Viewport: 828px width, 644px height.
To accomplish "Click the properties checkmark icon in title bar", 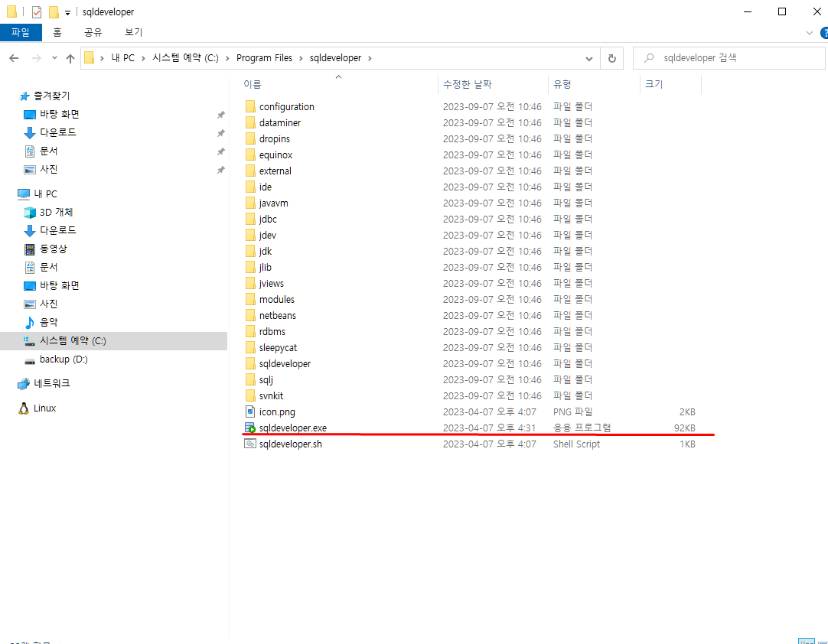I will (x=37, y=11).
